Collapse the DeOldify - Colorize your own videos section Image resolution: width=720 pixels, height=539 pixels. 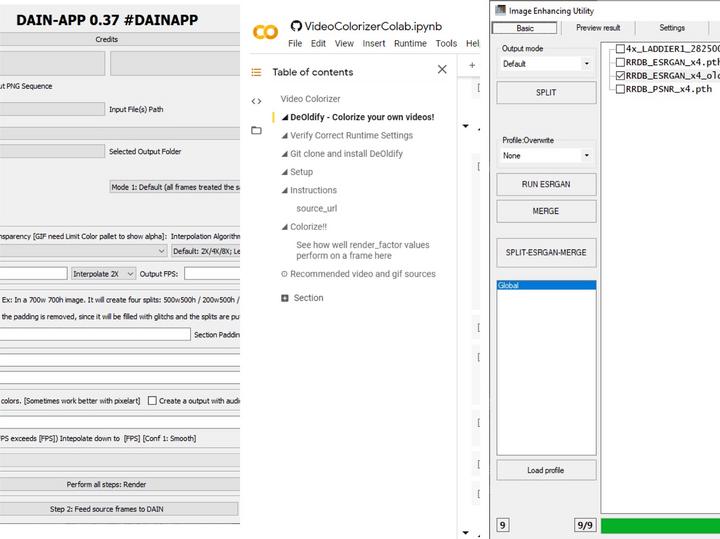click(285, 118)
